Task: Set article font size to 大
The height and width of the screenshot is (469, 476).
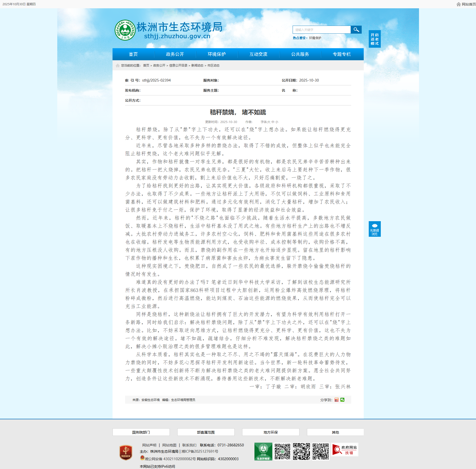Action: coord(269,122)
